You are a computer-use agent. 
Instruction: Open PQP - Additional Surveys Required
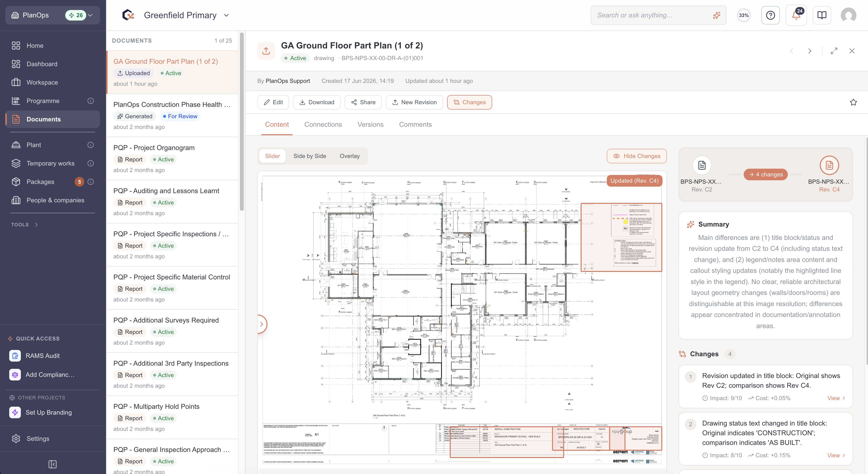coord(173,331)
